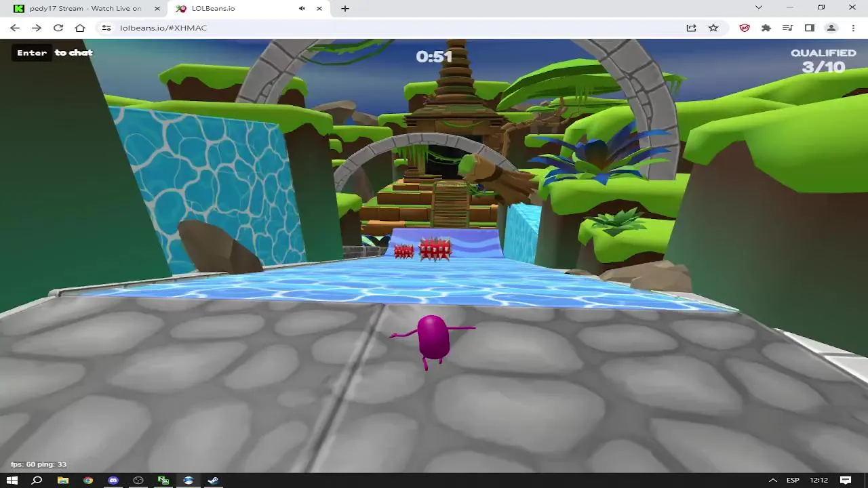Share this page icon

pos(691,28)
